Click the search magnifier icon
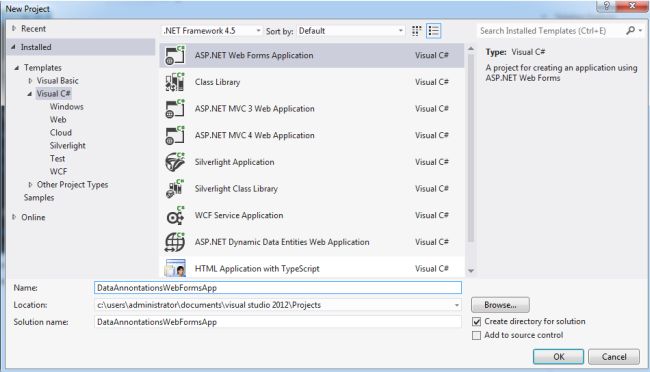Screen dimensions: 650x372 coord(630,30)
